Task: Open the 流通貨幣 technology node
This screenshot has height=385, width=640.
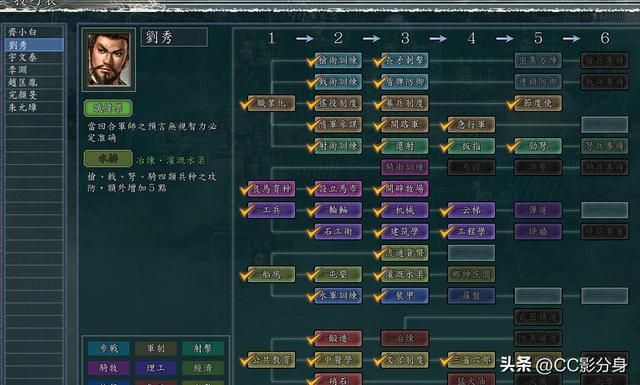Action: [x=405, y=253]
